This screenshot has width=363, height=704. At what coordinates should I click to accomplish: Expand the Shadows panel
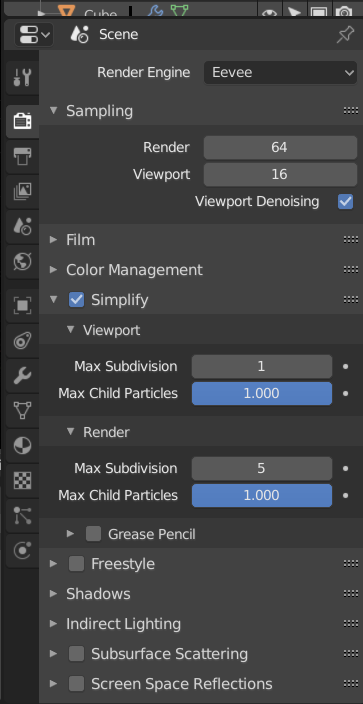click(54, 594)
